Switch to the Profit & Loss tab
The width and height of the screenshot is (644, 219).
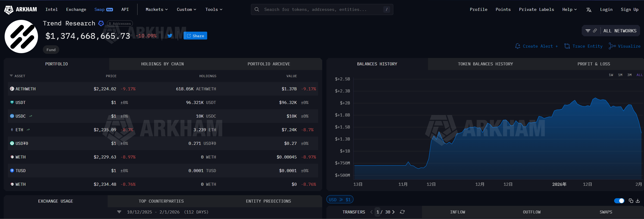(x=594, y=64)
